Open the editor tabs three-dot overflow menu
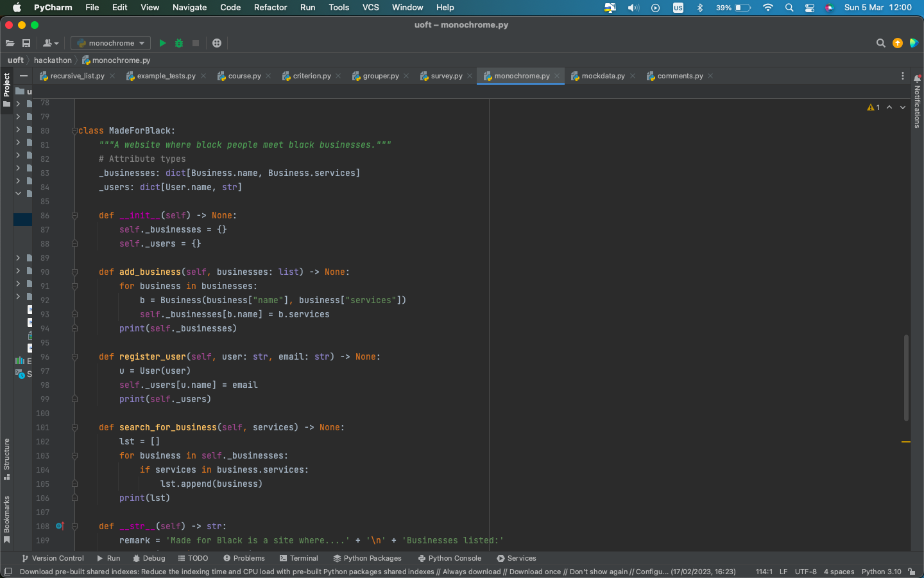 click(x=902, y=76)
